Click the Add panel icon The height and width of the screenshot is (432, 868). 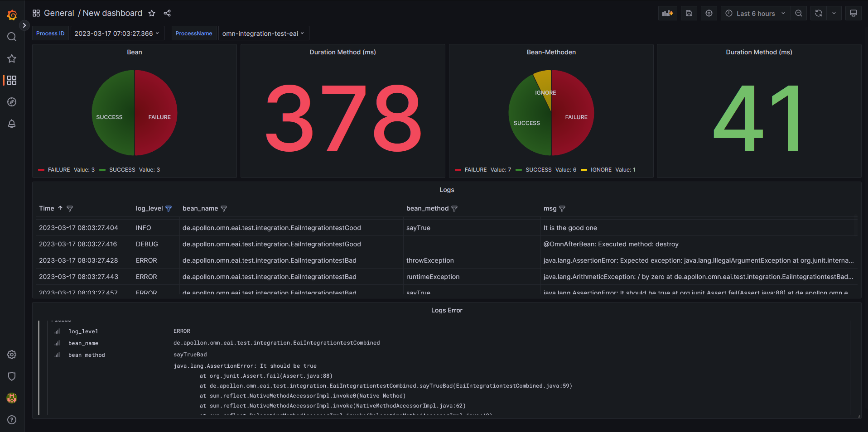tap(667, 14)
